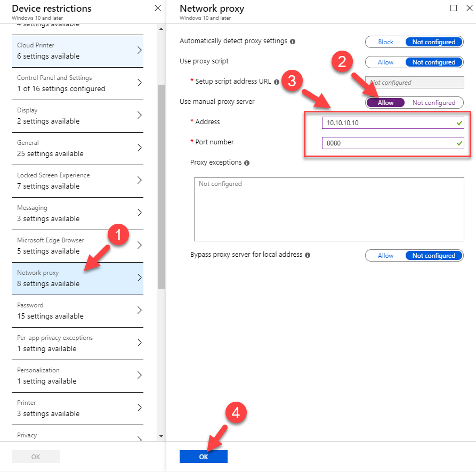Maximize the Network proxy blade
The height and width of the screenshot is (472, 476).
tap(454, 8)
